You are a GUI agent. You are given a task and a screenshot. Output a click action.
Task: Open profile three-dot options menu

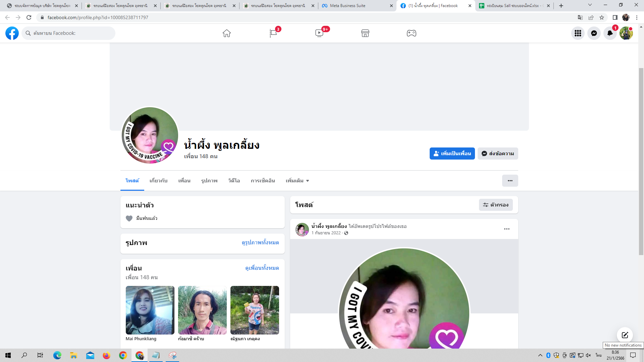[x=510, y=181]
